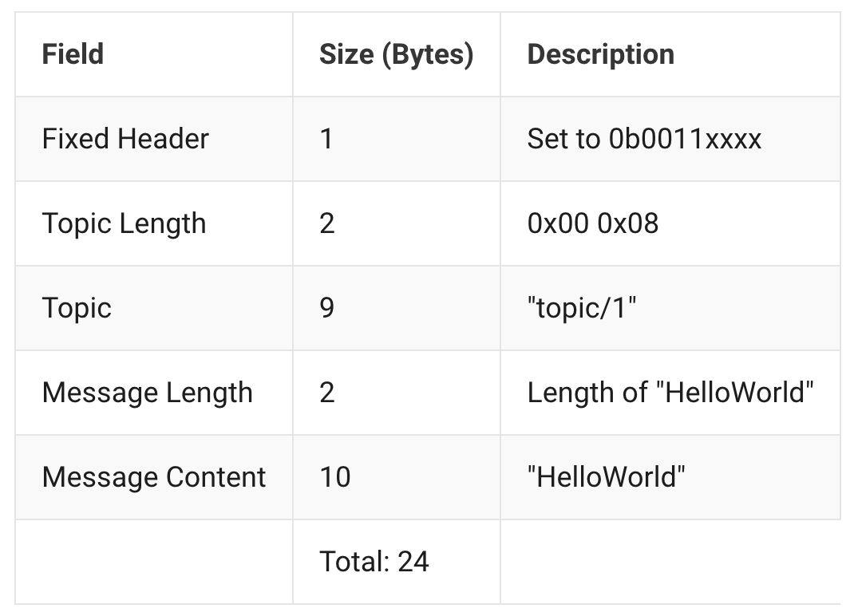Click the 0x00 0x08 description text
854x616 pixels.
click(592, 223)
